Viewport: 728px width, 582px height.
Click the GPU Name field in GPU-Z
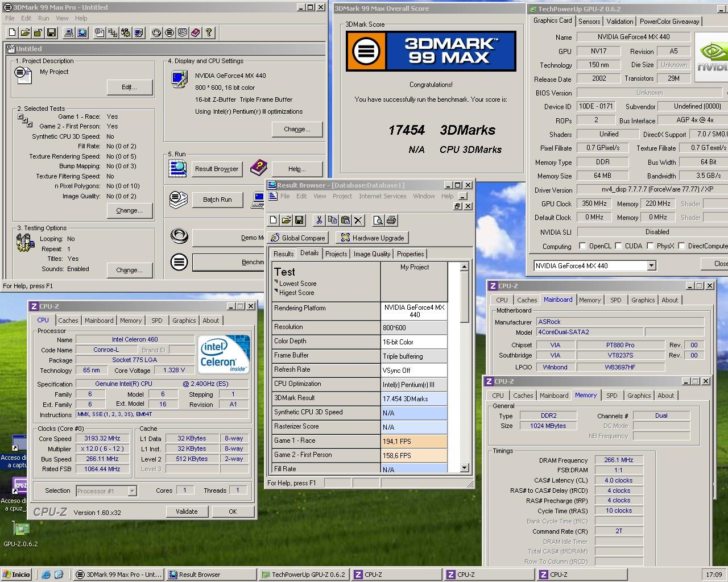(634, 37)
